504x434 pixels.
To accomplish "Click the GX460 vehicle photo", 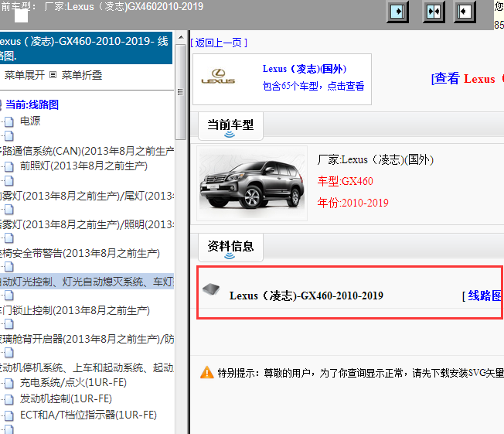I will point(252,183).
